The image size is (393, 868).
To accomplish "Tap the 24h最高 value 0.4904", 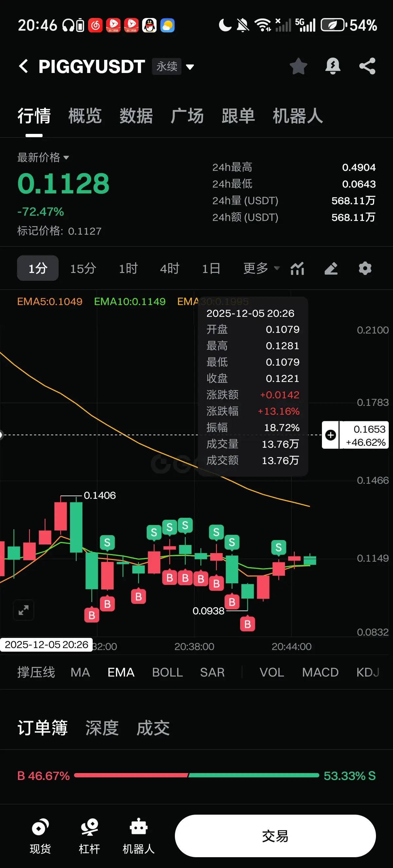I will click(359, 167).
